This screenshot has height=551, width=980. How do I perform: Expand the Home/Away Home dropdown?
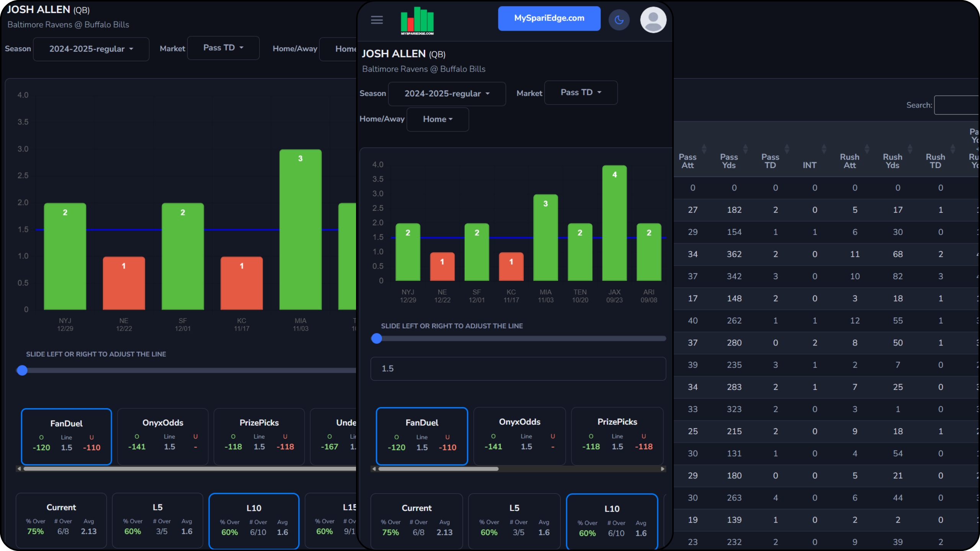coord(438,119)
